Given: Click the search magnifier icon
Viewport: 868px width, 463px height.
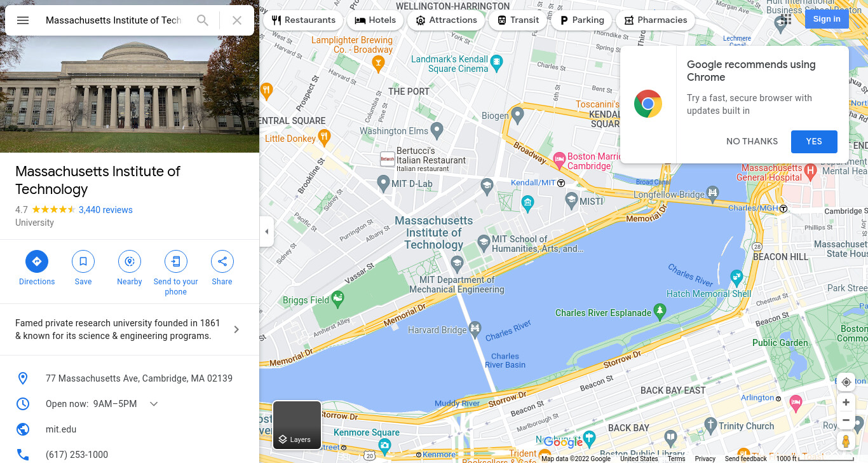Looking at the screenshot, I should pyautogui.click(x=203, y=20).
